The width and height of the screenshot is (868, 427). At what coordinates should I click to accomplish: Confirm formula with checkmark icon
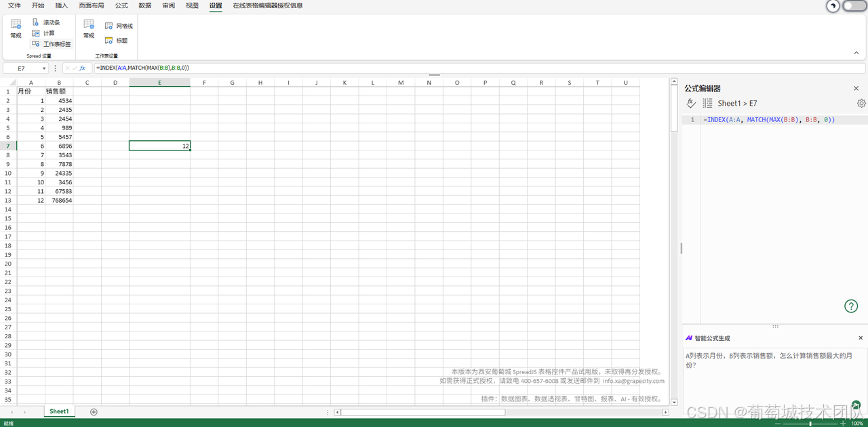pos(75,68)
